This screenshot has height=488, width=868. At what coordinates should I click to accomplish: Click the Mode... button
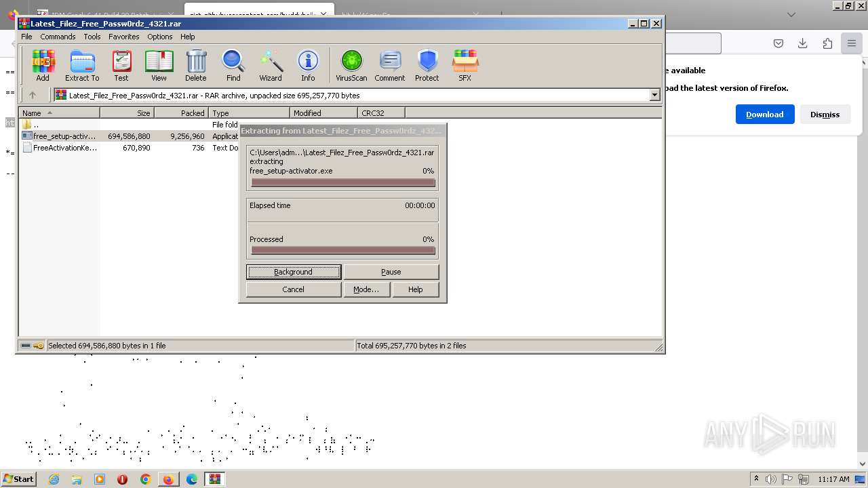point(366,289)
